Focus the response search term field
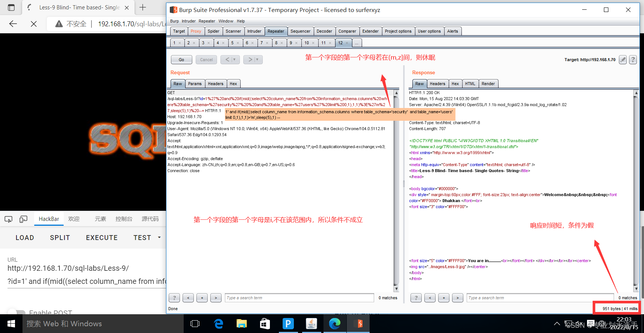Screen dimensions: 644x333 pos(540,298)
